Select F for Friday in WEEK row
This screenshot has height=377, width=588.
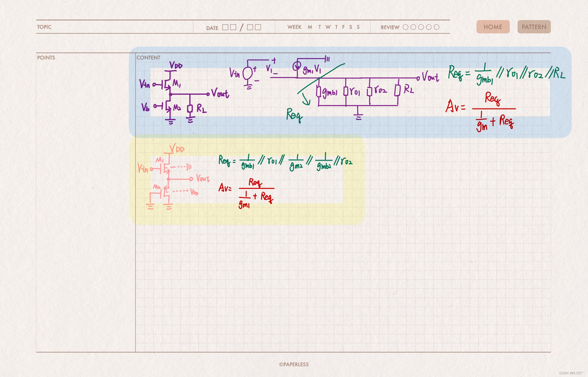tap(343, 27)
